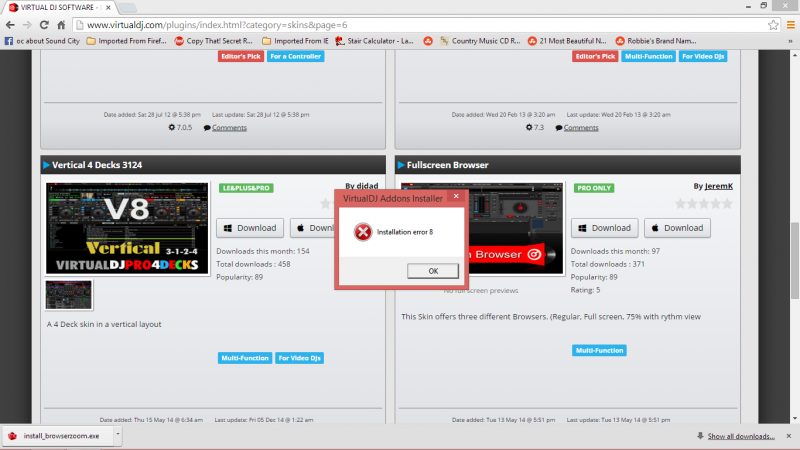Close the downloads bar
Screen dimensions: 800x450
click(789, 436)
